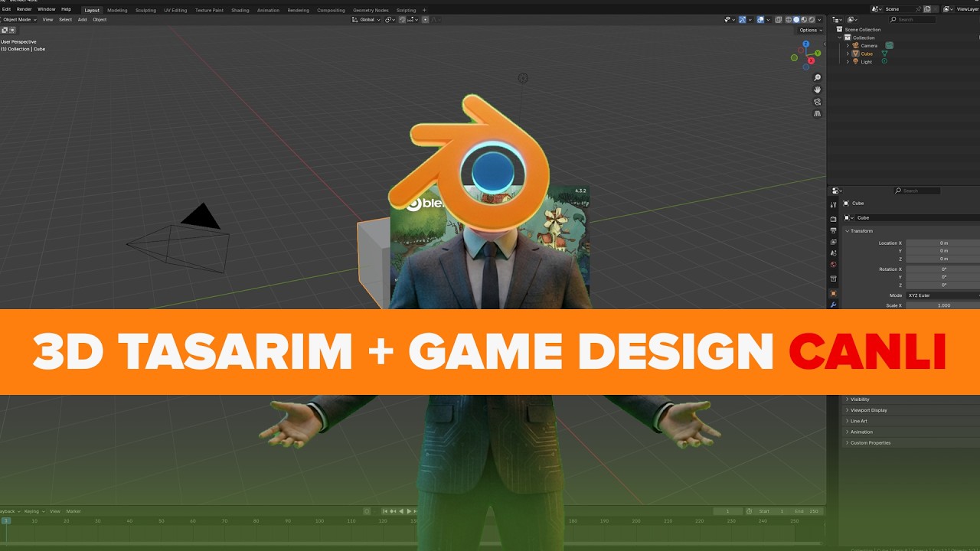The width and height of the screenshot is (980, 551).
Task: Open the viewport Add menu
Action: 82,19
